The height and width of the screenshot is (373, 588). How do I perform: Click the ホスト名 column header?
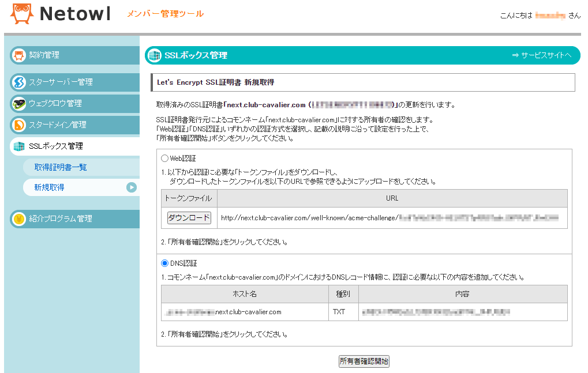click(x=245, y=294)
